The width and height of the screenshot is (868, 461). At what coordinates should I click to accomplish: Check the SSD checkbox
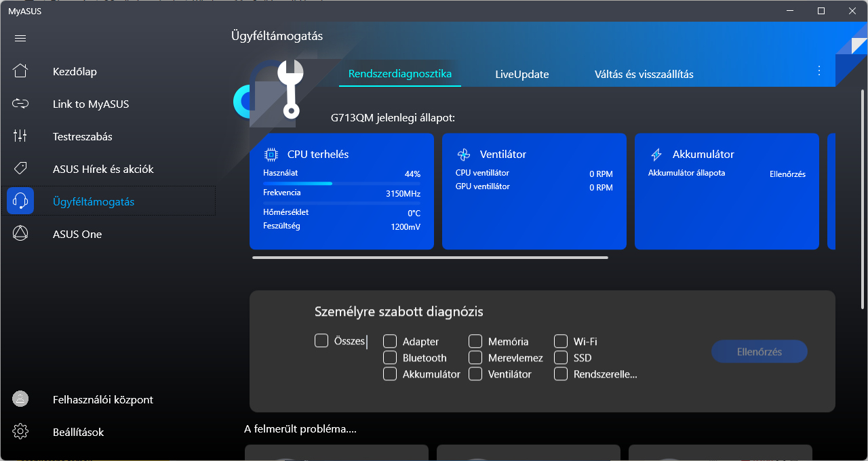pos(561,357)
